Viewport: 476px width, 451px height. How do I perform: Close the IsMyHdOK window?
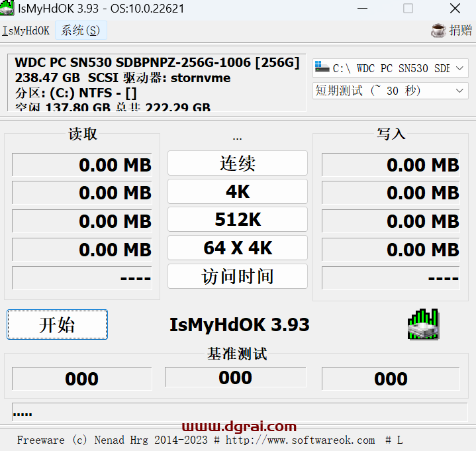coord(455,8)
